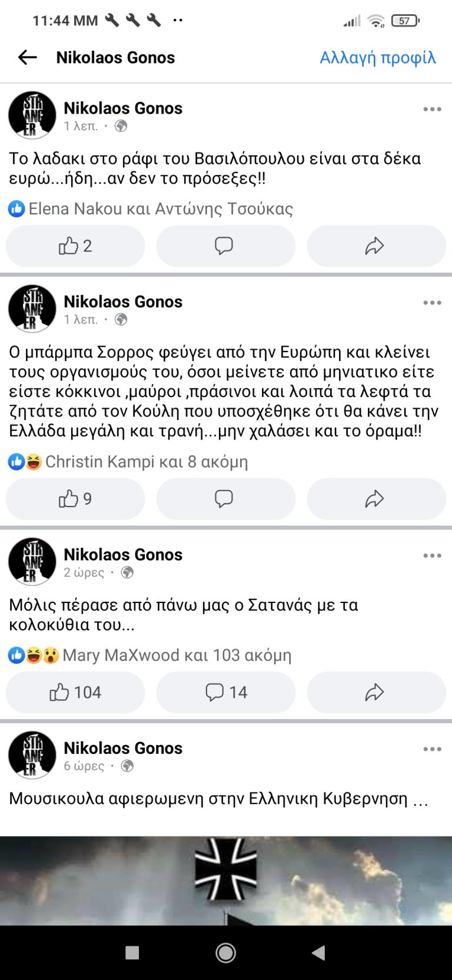The width and height of the screenshot is (452, 980).
Task: Open the Like button on the first post
Action: pos(75,246)
